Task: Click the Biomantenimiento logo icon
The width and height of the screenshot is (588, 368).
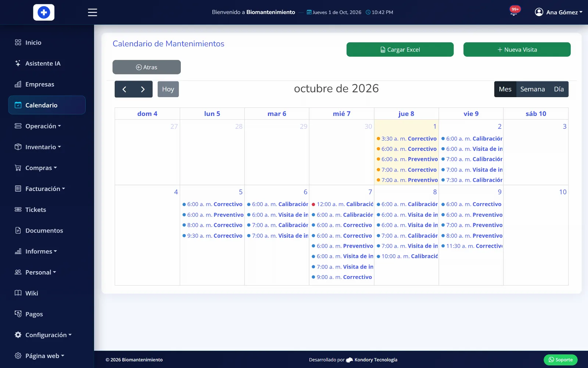Action: [44, 13]
